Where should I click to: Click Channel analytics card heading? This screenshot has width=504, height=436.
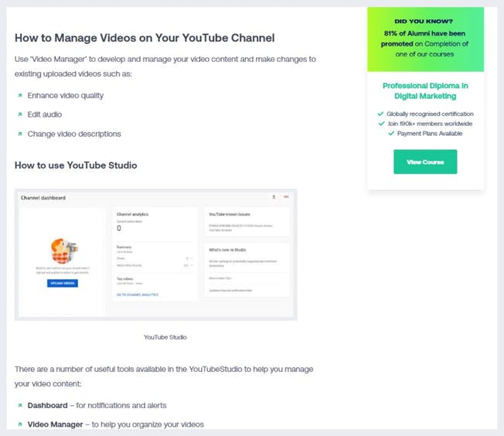132,214
